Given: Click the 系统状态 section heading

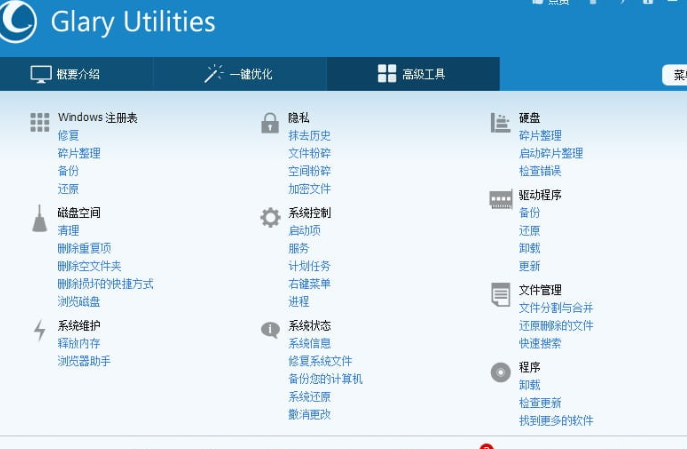Looking at the screenshot, I should [309, 325].
